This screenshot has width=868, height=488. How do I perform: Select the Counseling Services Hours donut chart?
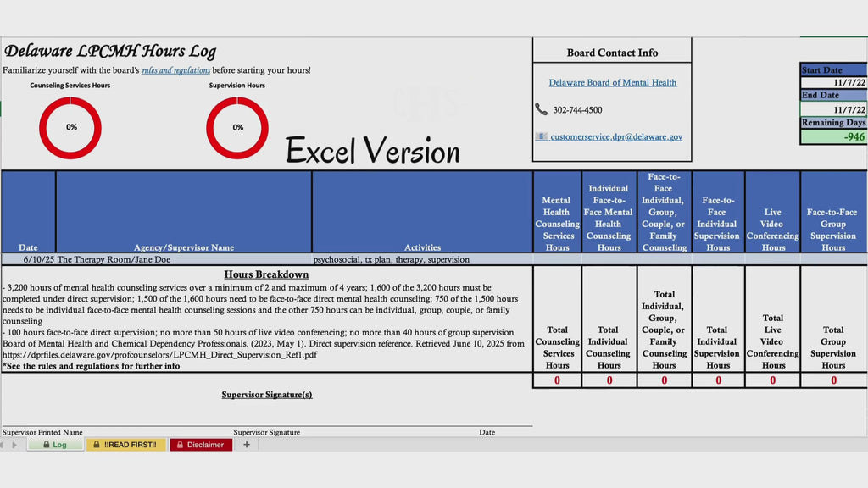[x=70, y=128]
